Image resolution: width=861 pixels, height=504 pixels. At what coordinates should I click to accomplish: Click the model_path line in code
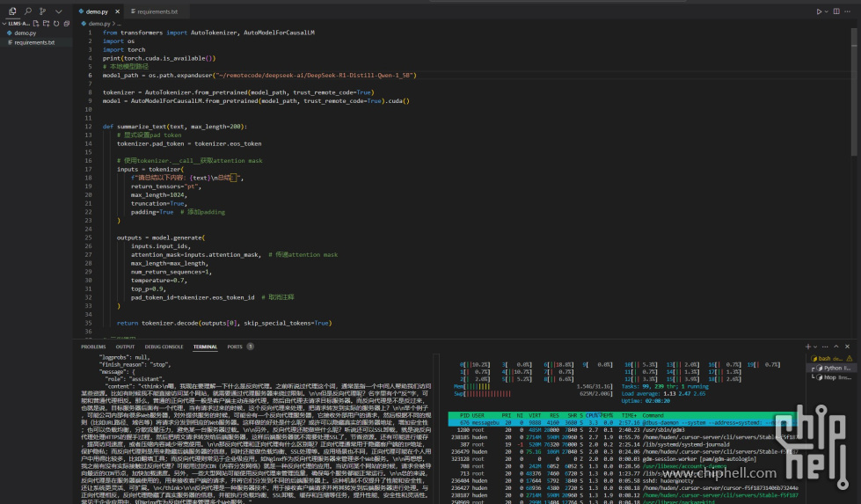pos(259,76)
